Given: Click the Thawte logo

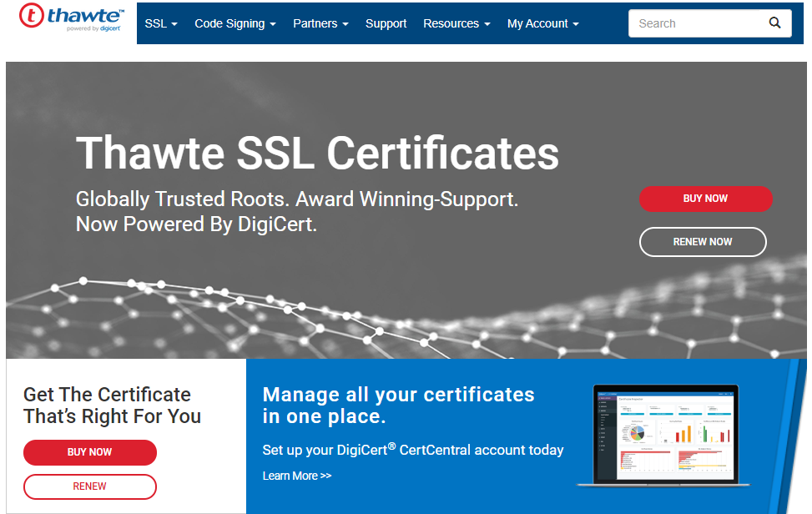Looking at the screenshot, I should coord(72,17).
